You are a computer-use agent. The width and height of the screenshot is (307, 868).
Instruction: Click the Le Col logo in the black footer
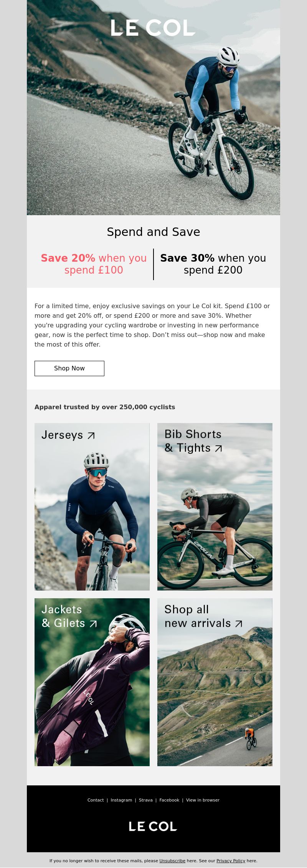pyautogui.click(x=153, y=826)
